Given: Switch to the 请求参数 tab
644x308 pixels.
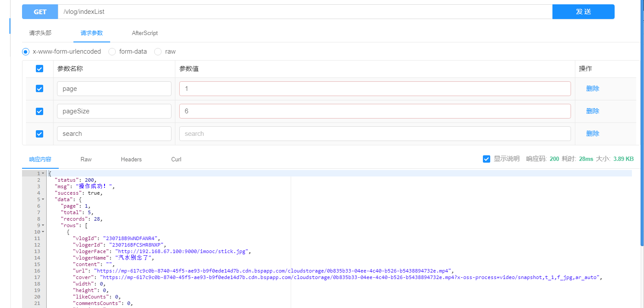Looking at the screenshot, I should [x=92, y=33].
